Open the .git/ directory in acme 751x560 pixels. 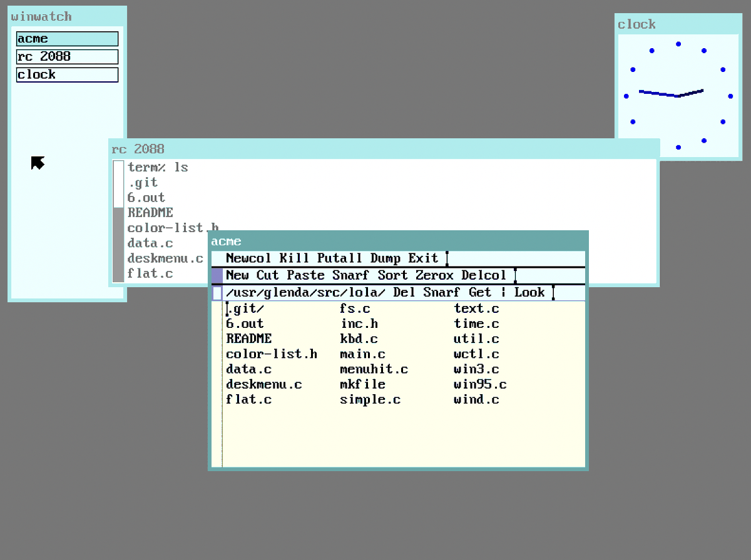[x=245, y=308]
